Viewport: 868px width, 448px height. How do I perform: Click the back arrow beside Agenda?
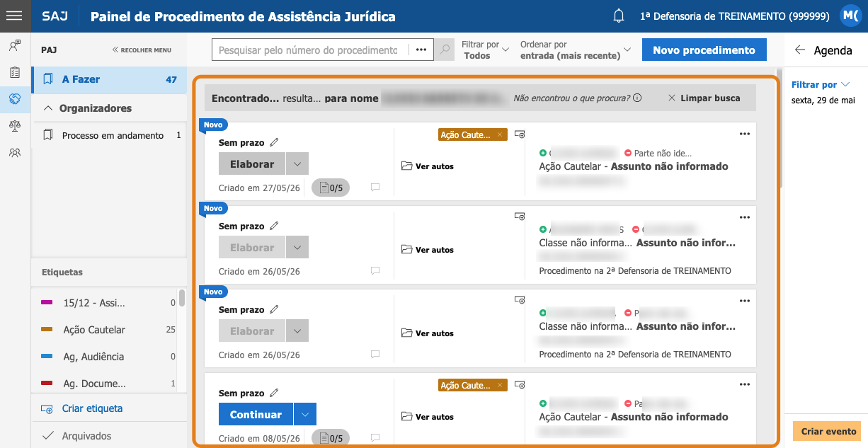point(800,50)
